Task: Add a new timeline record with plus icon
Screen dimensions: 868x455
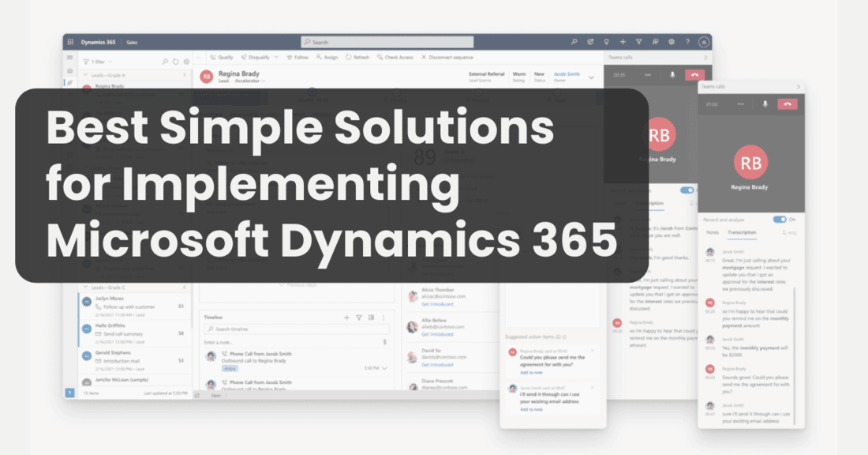Action: coord(346,318)
